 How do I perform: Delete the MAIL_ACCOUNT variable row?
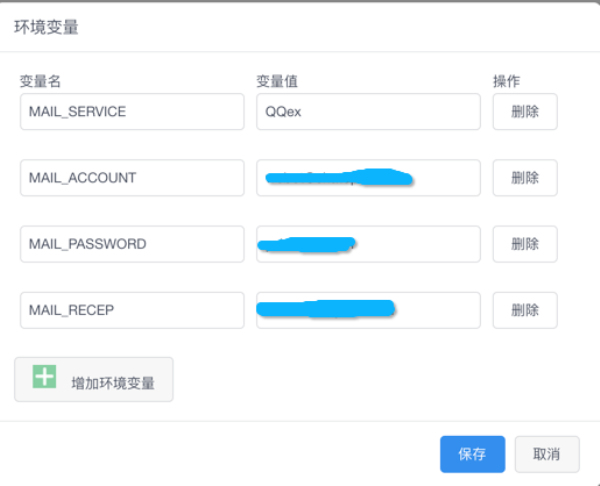[x=524, y=178]
